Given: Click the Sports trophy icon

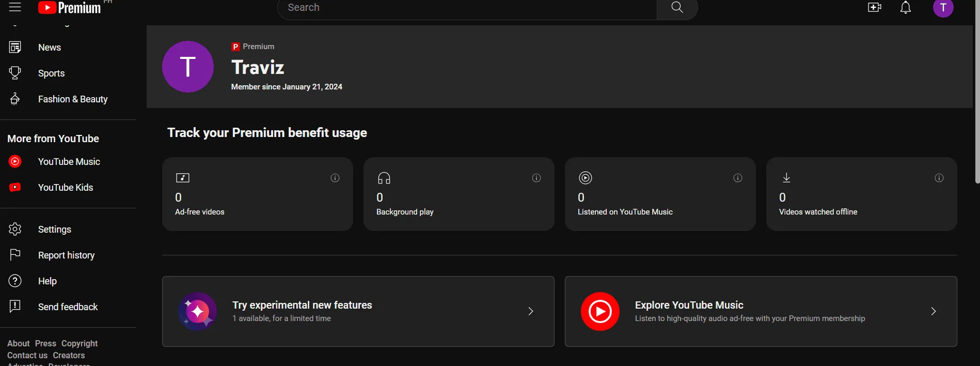Looking at the screenshot, I should [15, 73].
